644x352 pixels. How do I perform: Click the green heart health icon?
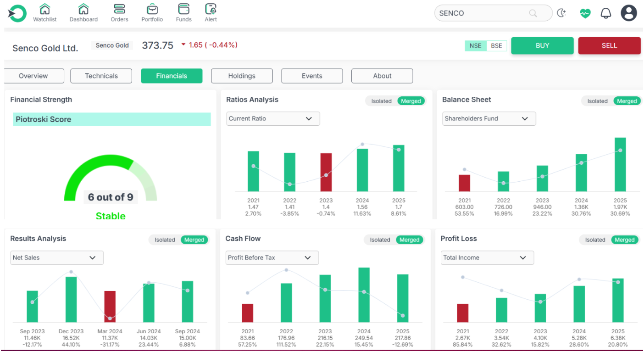pyautogui.click(x=585, y=13)
